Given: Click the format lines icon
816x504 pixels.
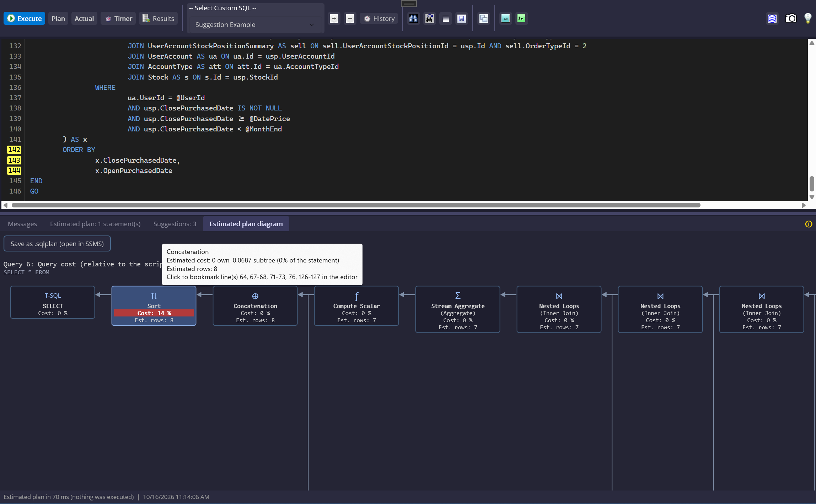Looking at the screenshot, I should click(x=446, y=18).
